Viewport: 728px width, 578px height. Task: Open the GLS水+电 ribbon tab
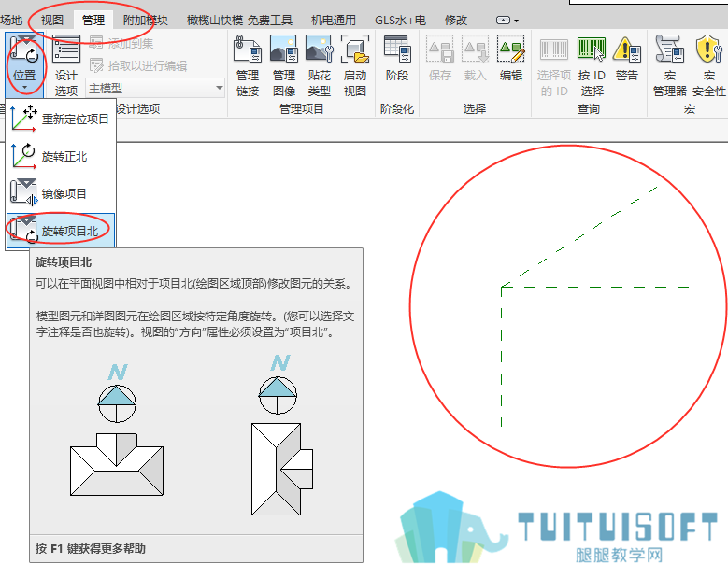(x=400, y=20)
